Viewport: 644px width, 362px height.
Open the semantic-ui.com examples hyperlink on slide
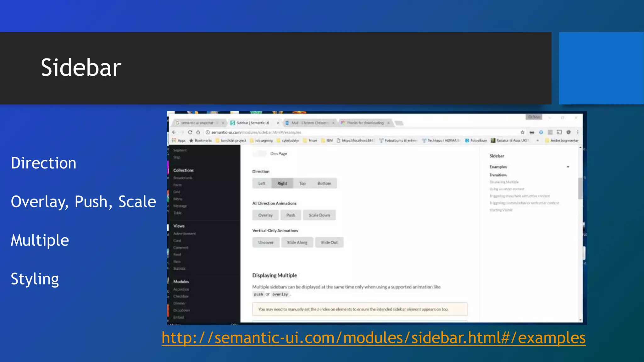tap(374, 338)
